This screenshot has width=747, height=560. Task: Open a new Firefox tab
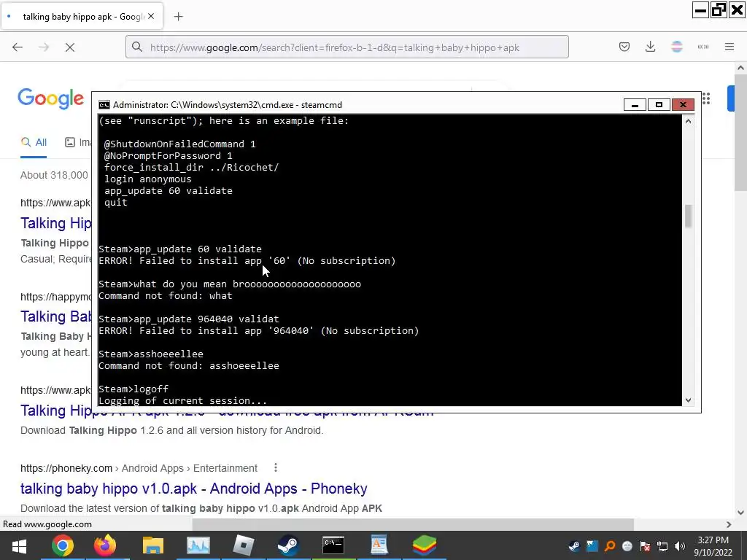coord(179,17)
